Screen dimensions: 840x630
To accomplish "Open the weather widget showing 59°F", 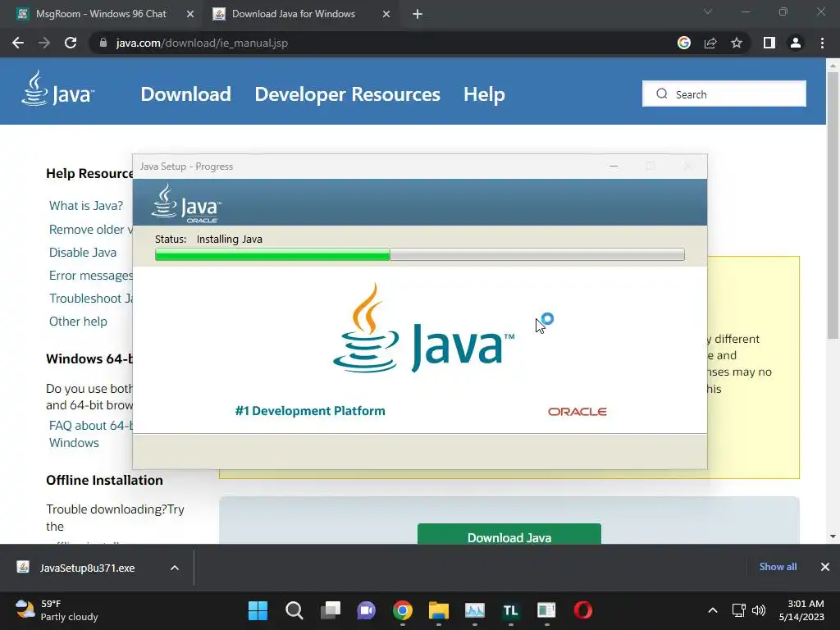I will (57, 610).
